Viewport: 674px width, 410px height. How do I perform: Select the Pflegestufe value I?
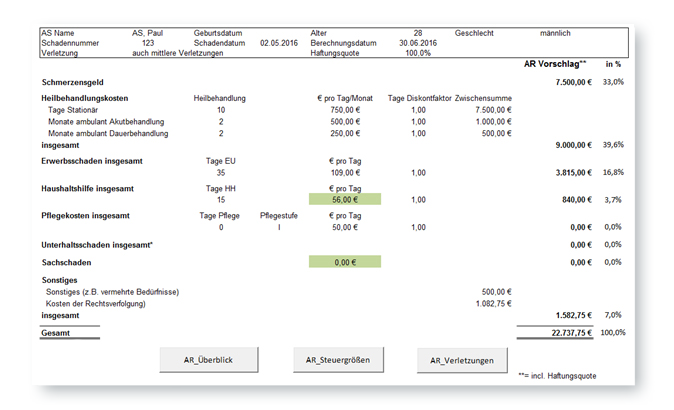281,227
